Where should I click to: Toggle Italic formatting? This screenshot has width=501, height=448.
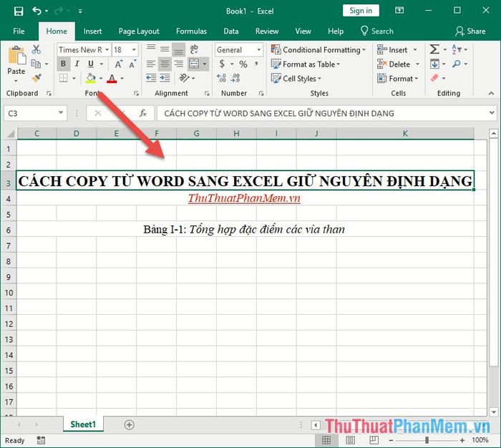pos(77,64)
